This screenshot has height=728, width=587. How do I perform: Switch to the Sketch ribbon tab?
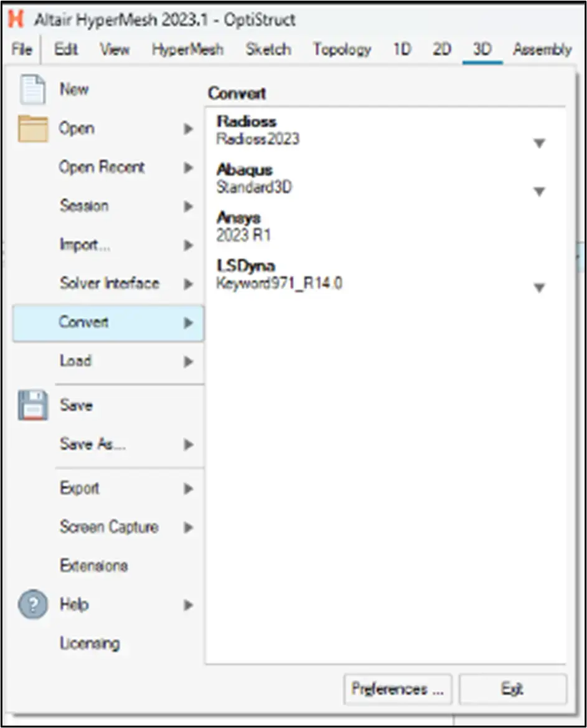(268, 49)
